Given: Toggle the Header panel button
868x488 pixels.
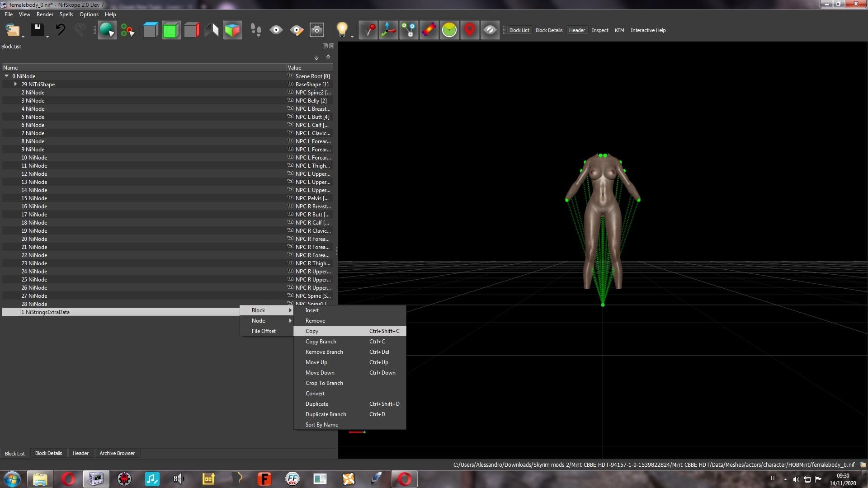Looking at the screenshot, I should click(577, 30).
